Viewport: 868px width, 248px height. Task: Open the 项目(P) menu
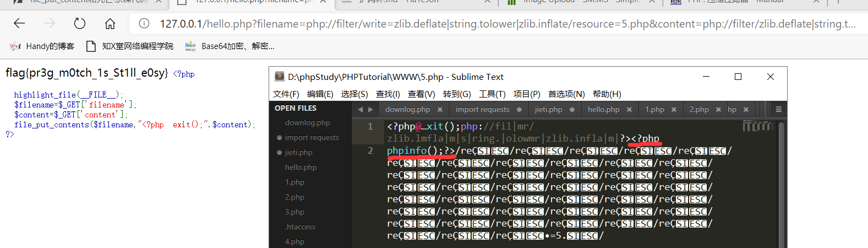(527, 94)
